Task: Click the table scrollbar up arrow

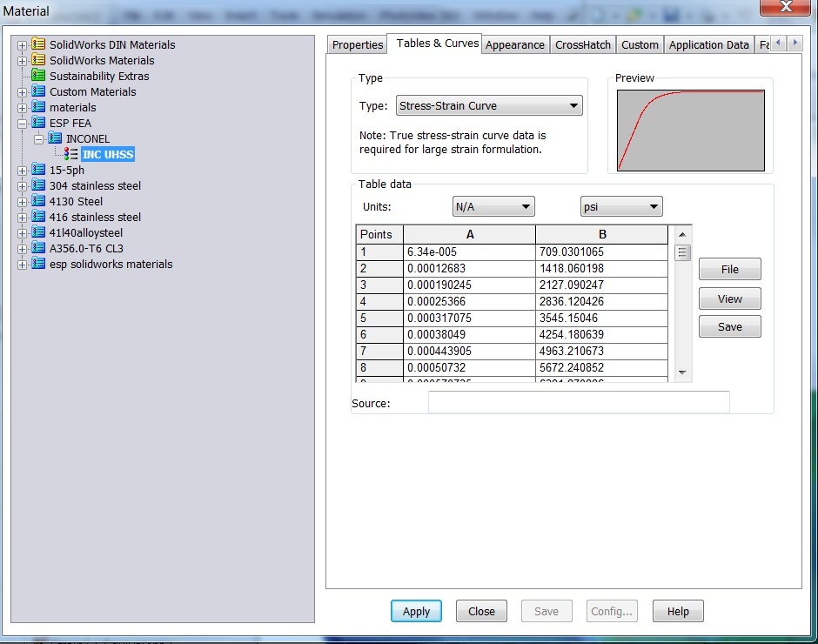Action: (682, 234)
